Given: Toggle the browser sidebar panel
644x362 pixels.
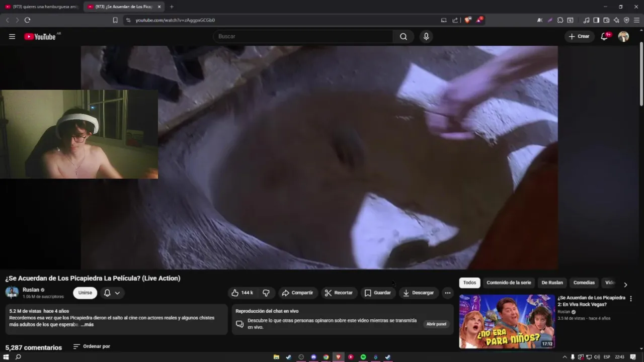Looking at the screenshot, I should (596, 20).
